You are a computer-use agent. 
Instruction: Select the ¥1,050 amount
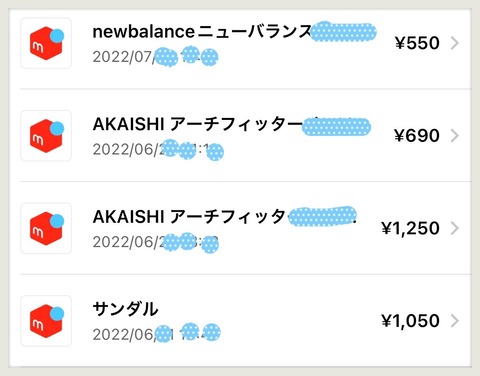tap(410, 321)
